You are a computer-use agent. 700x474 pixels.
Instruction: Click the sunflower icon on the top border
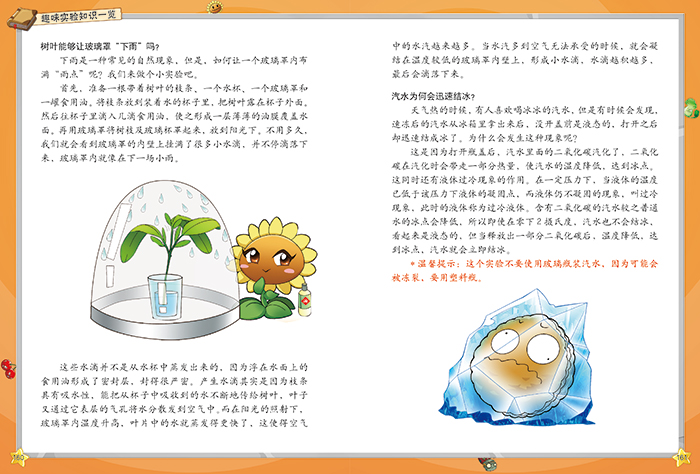pyautogui.click(x=215, y=7)
